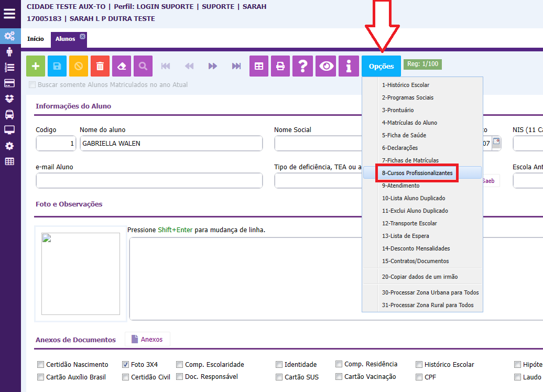Click the red trash delete icon
Screen dimensions: 543x392
(100, 66)
